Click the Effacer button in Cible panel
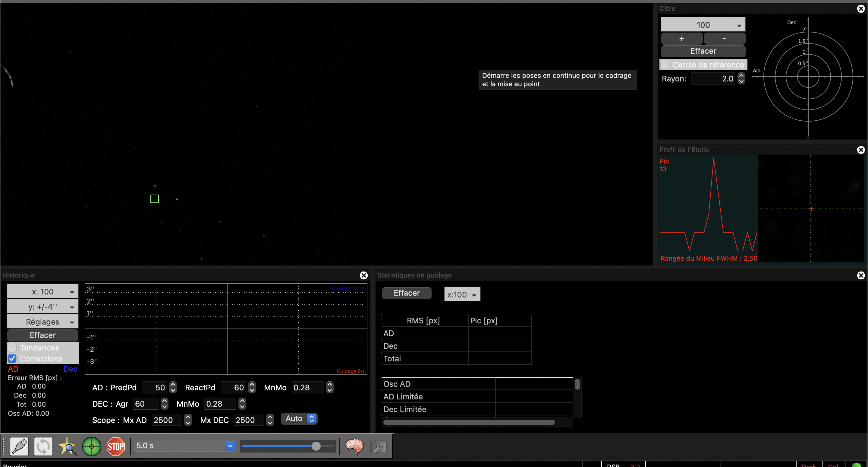The height and width of the screenshot is (467, 868). click(x=703, y=51)
